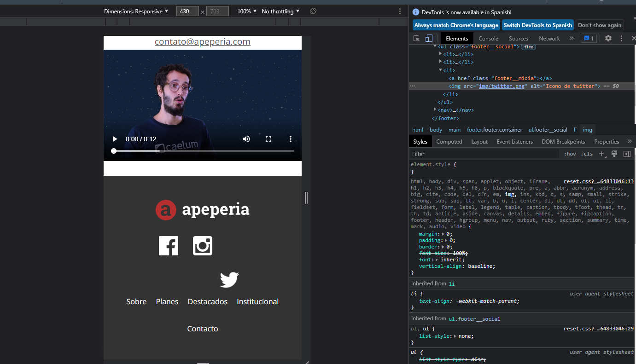The width and height of the screenshot is (636, 364).
Task: Click the viewport width field showing 430
Action: [187, 11]
